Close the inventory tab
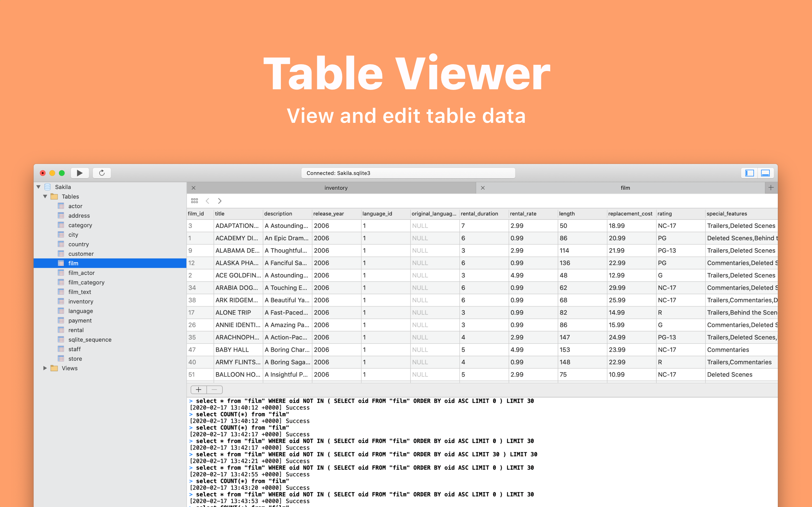 coord(194,188)
